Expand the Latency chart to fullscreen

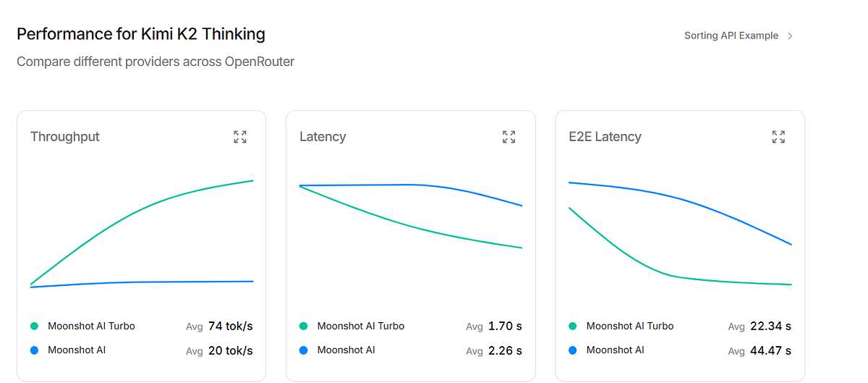[x=509, y=137]
